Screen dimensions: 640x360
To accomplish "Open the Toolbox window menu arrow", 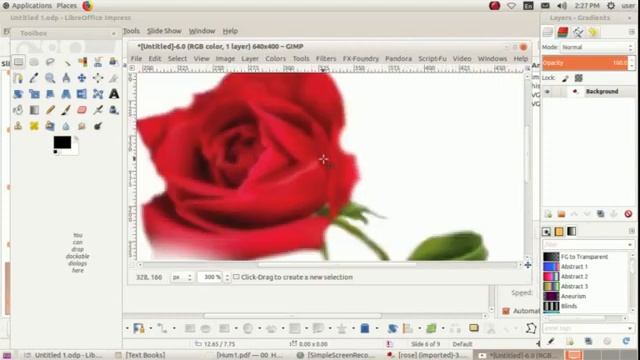I will click(x=113, y=33).
